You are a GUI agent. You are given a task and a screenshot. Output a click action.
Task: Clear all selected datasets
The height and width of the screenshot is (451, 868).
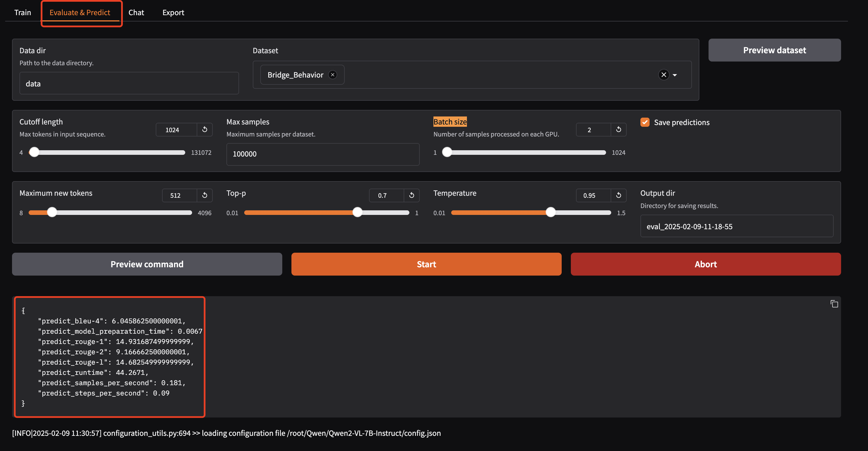tap(664, 75)
